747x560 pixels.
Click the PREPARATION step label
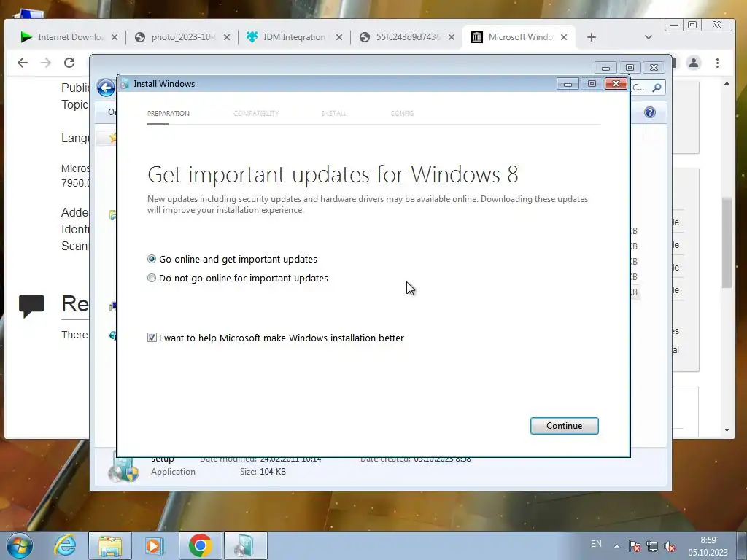pyautogui.click(x=169, y=113)
